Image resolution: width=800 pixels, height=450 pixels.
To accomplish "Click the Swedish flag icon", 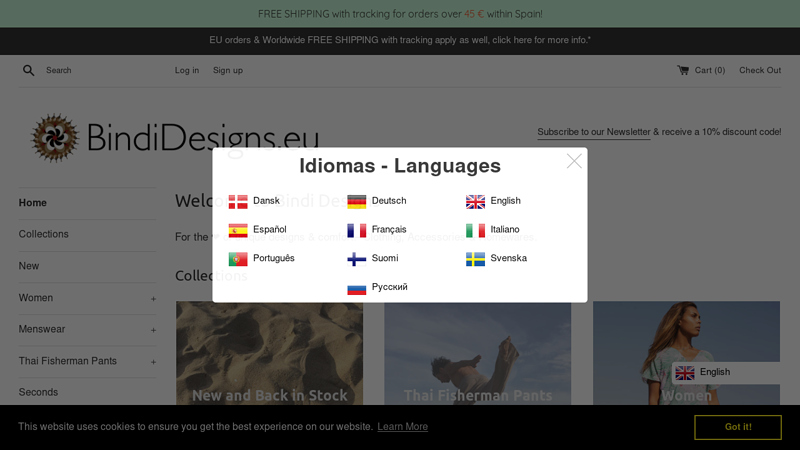I will point(476,259).
